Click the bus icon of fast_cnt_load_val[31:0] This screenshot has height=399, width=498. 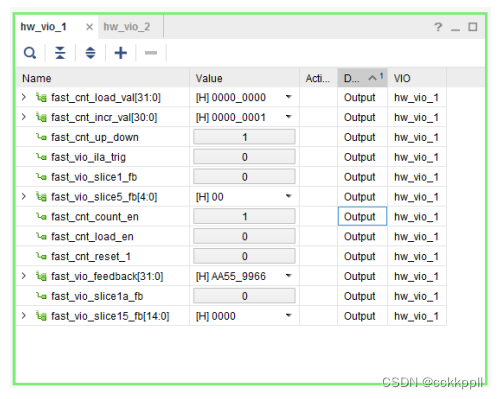tap(41, 97)
